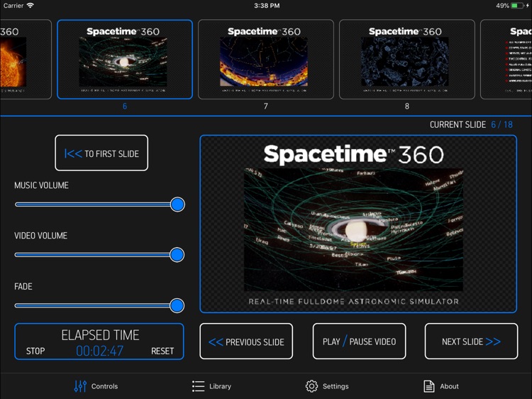Select the slide thumbnail with red bullet list
Screen dimensions: 532x399
506,60
